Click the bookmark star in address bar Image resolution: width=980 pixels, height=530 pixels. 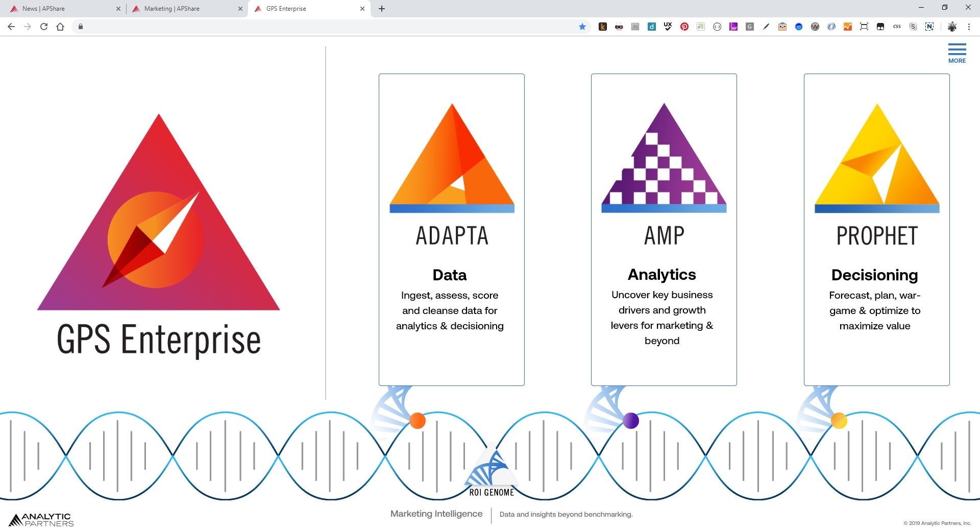pos(582,27)
